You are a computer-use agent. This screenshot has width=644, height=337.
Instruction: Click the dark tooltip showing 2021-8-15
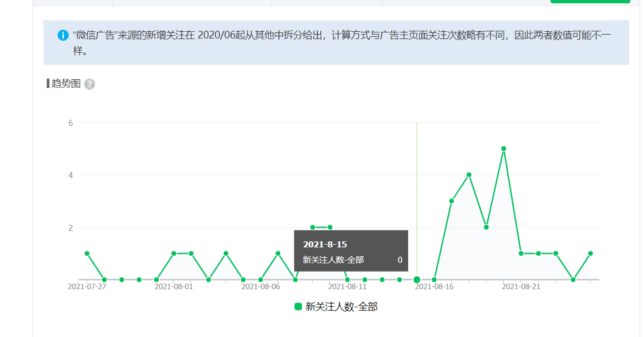(x=351, y=251)
